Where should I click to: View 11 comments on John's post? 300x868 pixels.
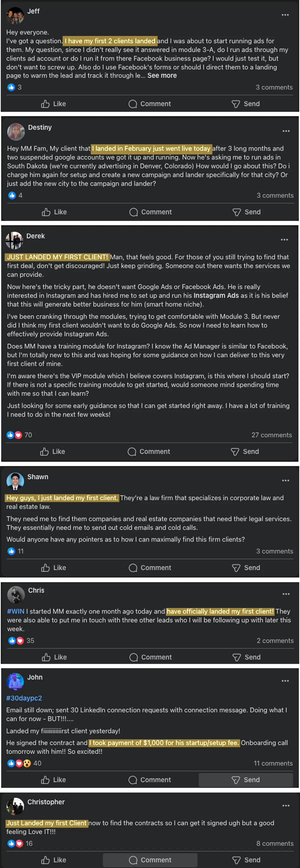point(273,763)
